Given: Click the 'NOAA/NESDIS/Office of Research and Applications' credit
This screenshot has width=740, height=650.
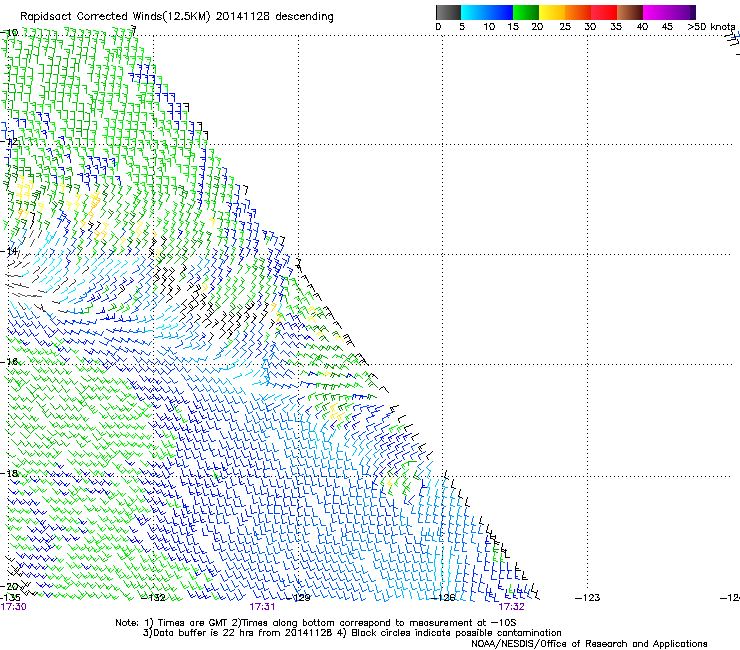Looking at the screenshot, I should tap(589, 644).
